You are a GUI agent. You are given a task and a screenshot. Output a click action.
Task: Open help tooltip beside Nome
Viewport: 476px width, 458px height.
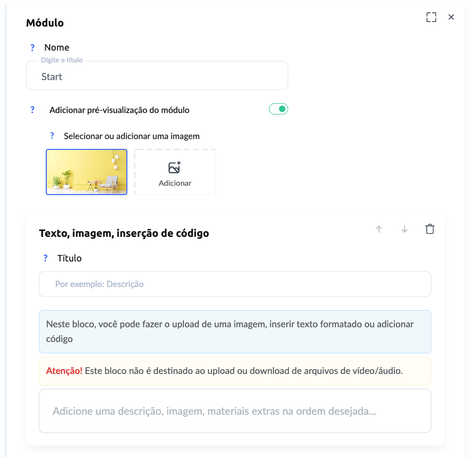point(32,48)
